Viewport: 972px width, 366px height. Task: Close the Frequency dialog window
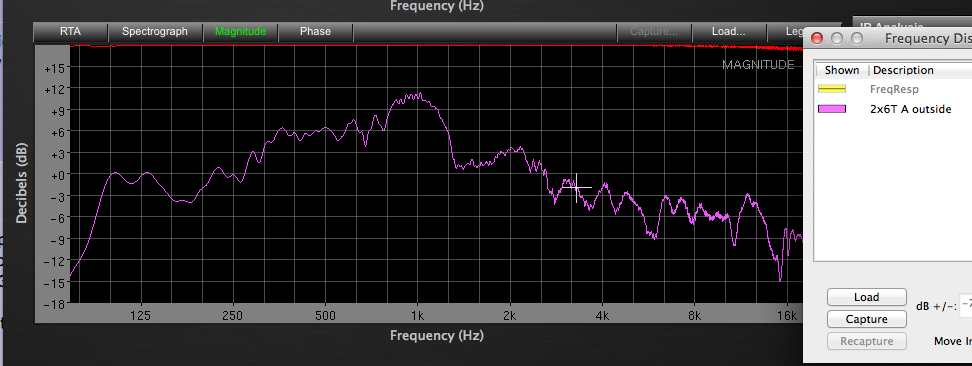(817, 38)
